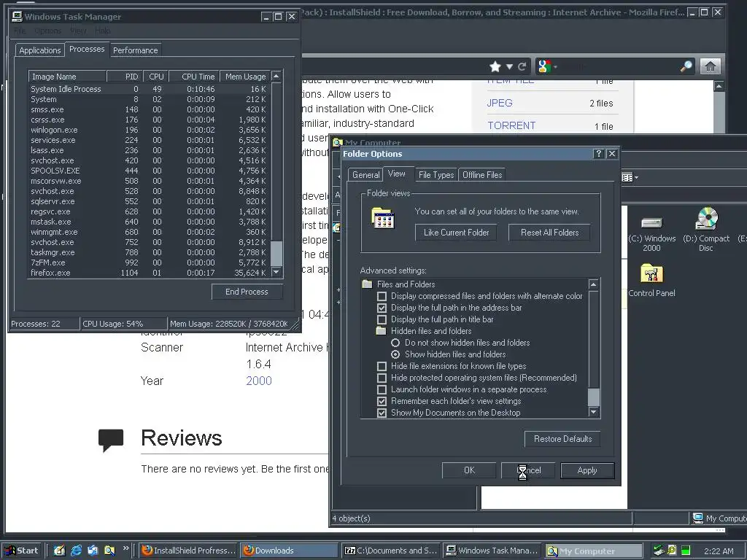Sort processes by Mem Usage column
The height and width of the screenshot is (560, 747).
point(245,76)
